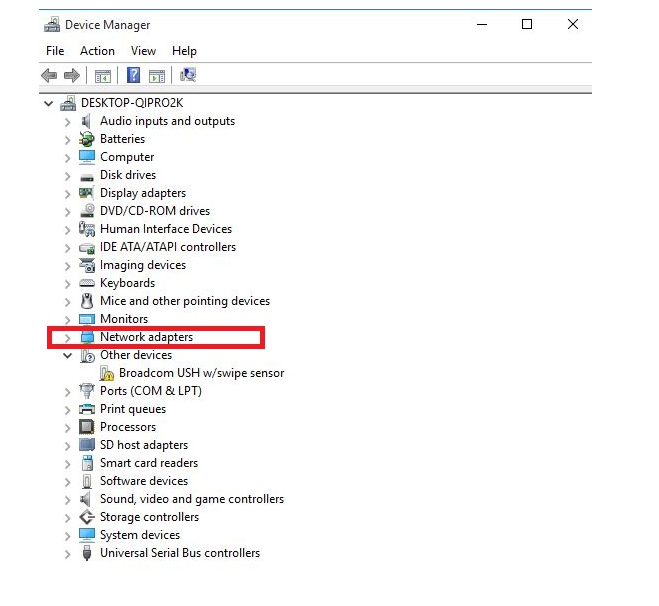
Task: Click the Ports (COM & LPT) icon
Action: click(x=87, y=391)
